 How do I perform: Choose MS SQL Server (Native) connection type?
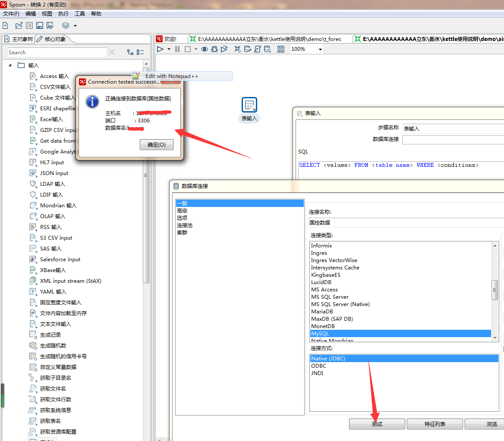tap(340, 304)
